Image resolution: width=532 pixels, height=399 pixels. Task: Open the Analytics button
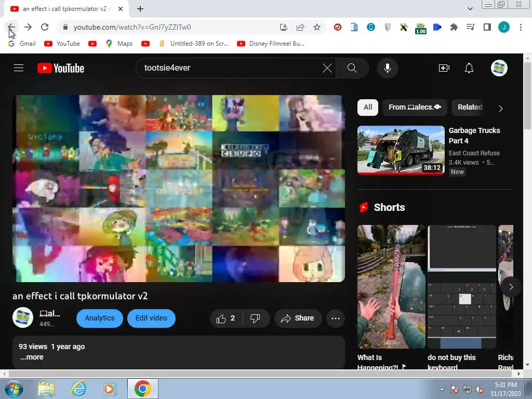[100, 318]
